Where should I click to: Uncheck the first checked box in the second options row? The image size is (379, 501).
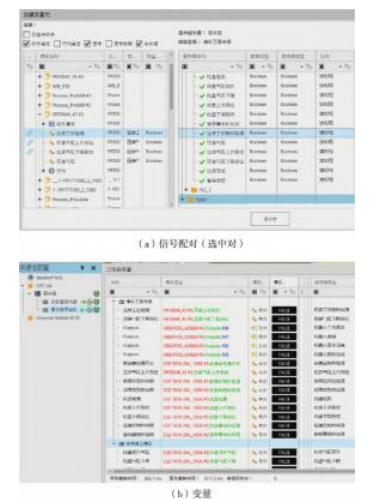[x=27, y=44]
